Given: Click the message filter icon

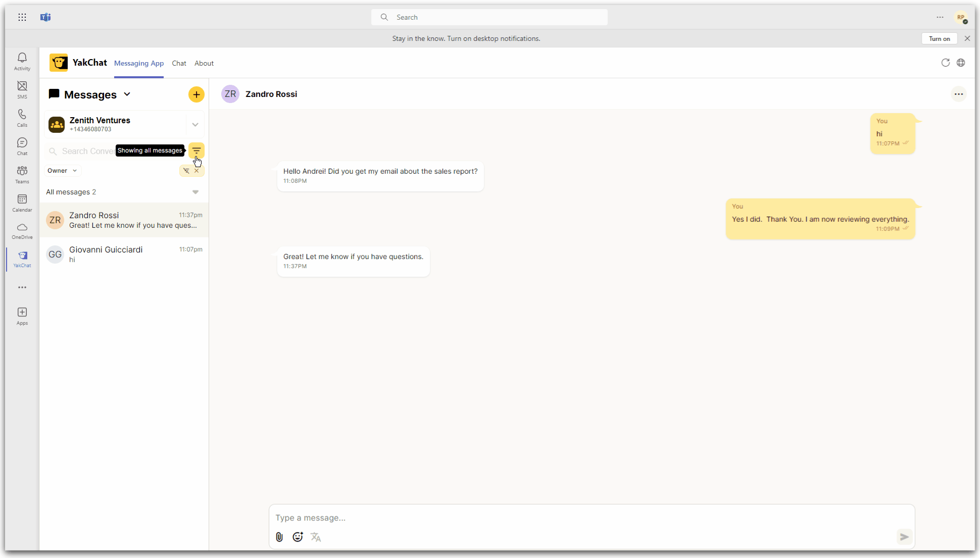Looking at the screenshot, I should (x=197, y=150).
